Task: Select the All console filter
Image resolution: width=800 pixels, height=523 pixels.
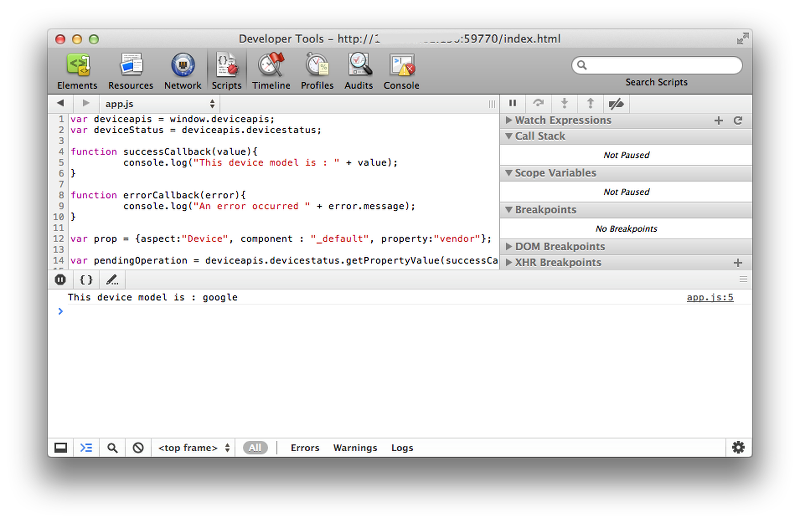Action: (x=255, y=448)
